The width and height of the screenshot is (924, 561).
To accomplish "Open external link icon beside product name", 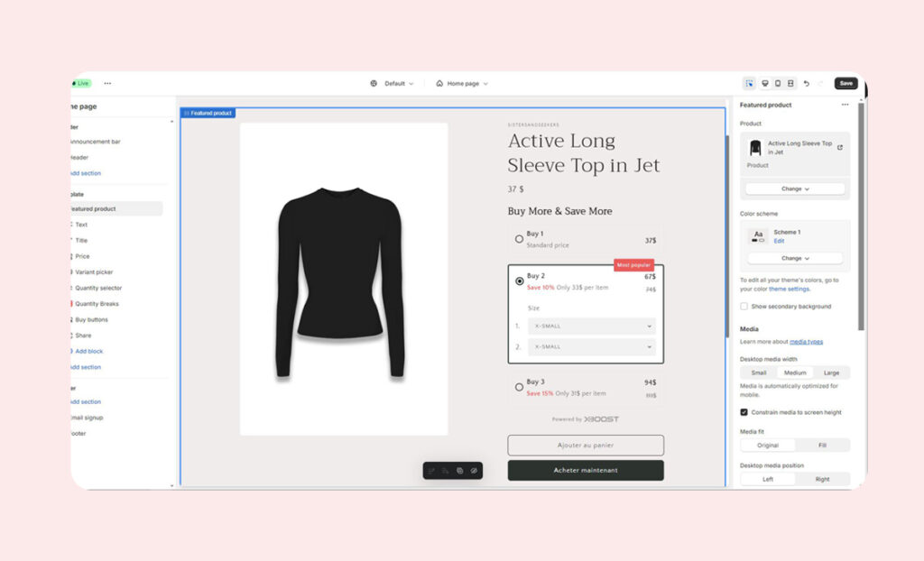I will click(x=840, y=147).
